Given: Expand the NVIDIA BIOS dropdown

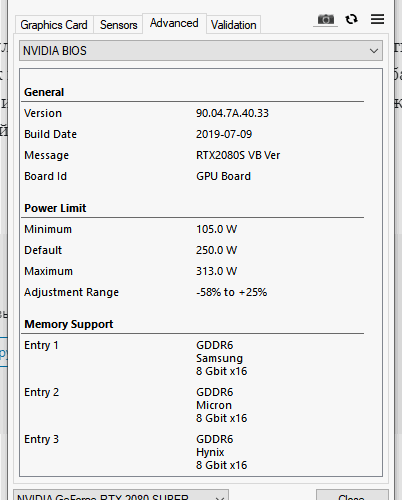Looking at the screenshot, I should tap(201, 51).
